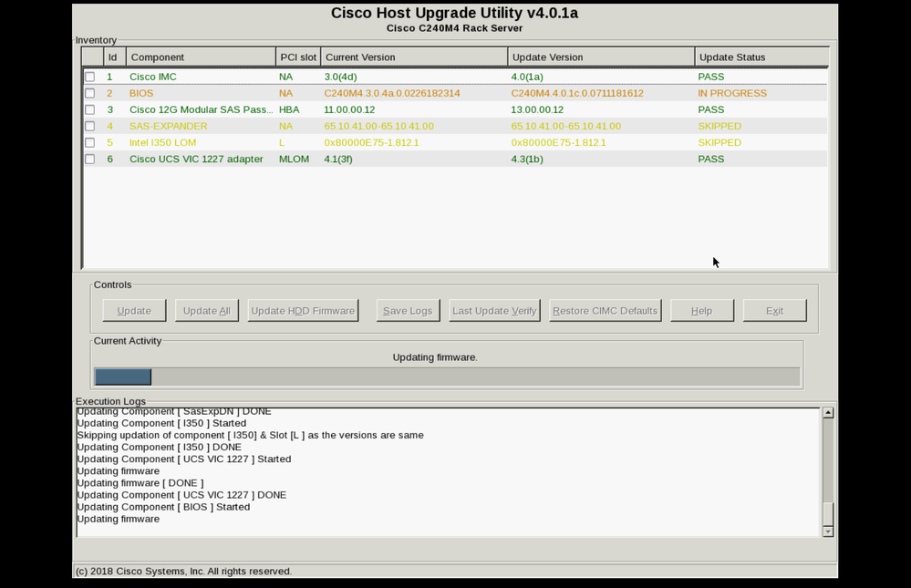This screenshot has width=911, height=588.
Task: Run Last Update Verify
Action: (x=494, y=310)
